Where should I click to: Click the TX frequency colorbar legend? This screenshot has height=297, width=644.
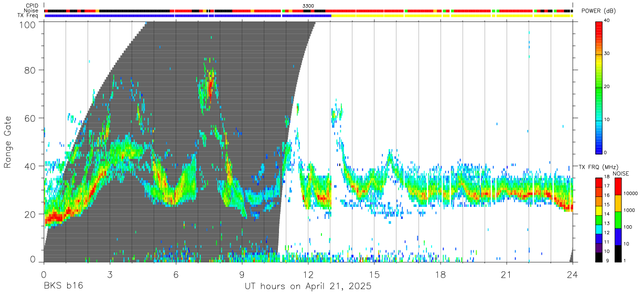tap(599, 219)
